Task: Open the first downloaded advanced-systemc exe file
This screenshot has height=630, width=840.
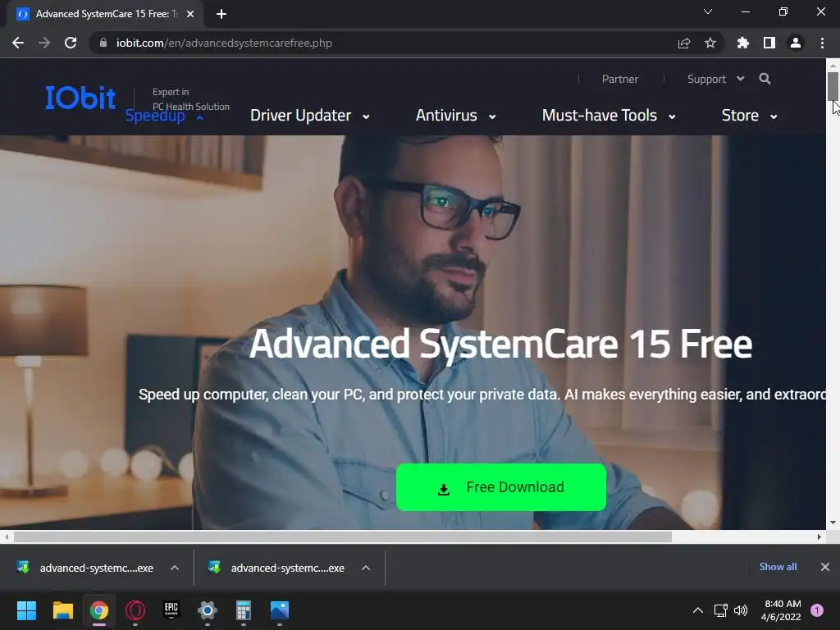Action: (x=85, y=568)
